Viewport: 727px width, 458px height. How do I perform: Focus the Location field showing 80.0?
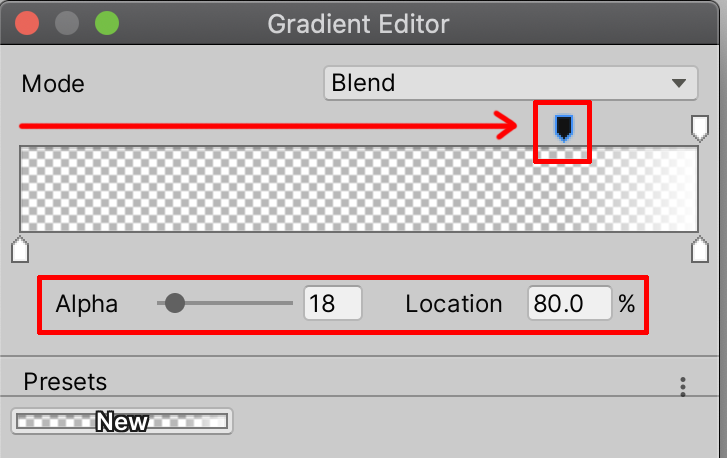[569, 303]
